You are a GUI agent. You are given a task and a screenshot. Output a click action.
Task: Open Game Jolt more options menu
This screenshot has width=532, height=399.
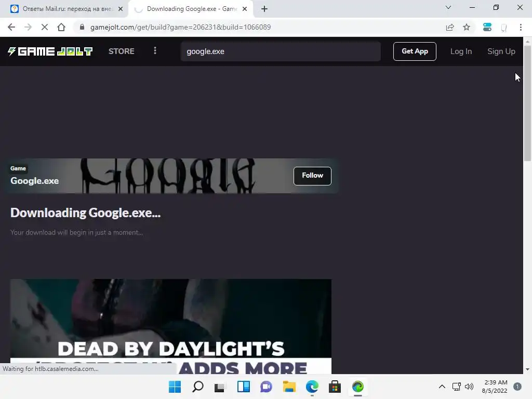coord(155,51)
